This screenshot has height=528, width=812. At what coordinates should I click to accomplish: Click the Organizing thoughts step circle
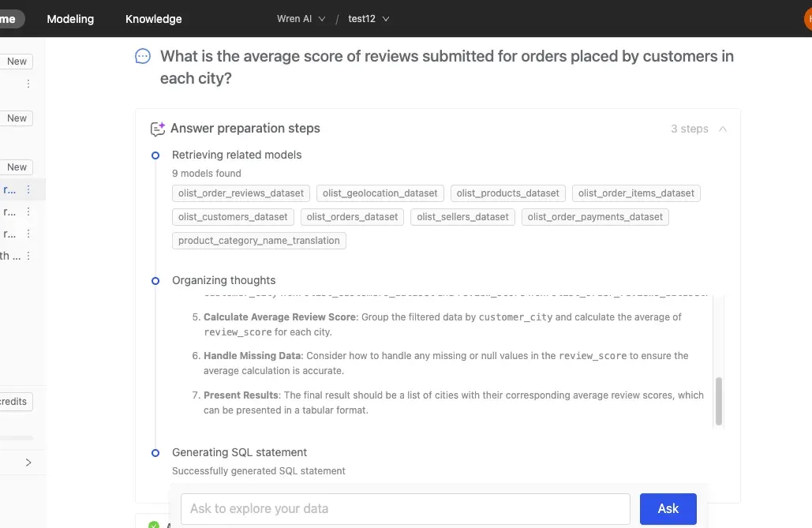[x=155, y=280]
